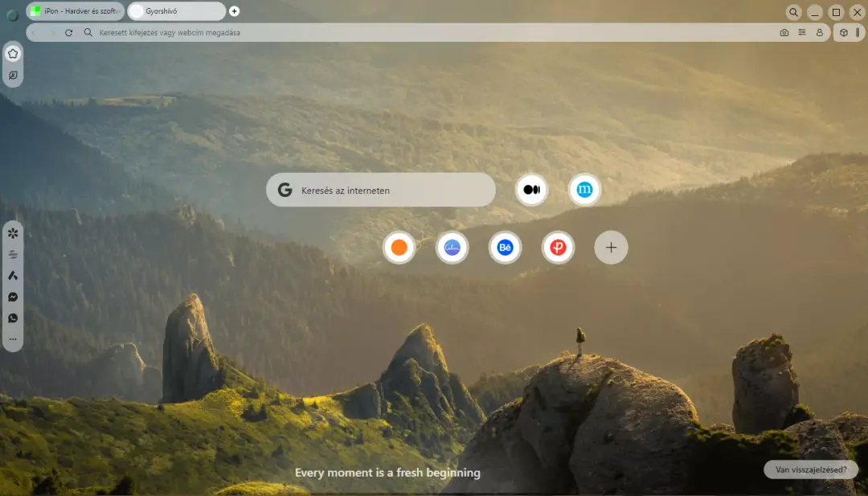
Task: Open the profile account icon
Action: coord(819,33)
